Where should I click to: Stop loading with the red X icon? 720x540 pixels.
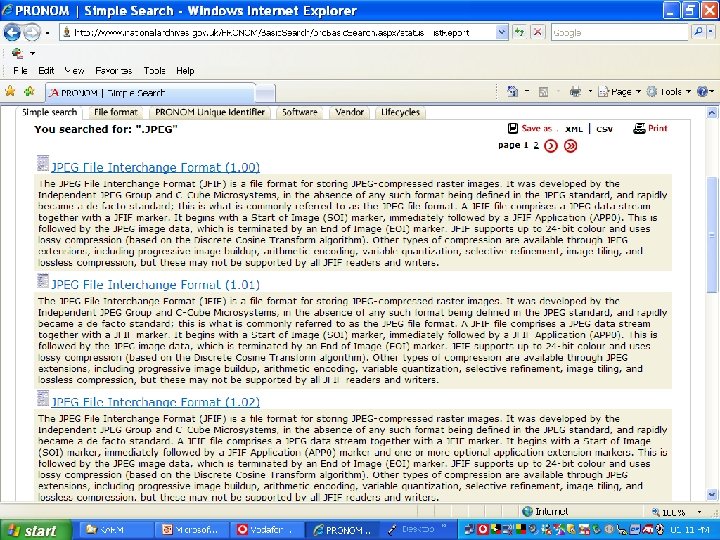(537, 33)
